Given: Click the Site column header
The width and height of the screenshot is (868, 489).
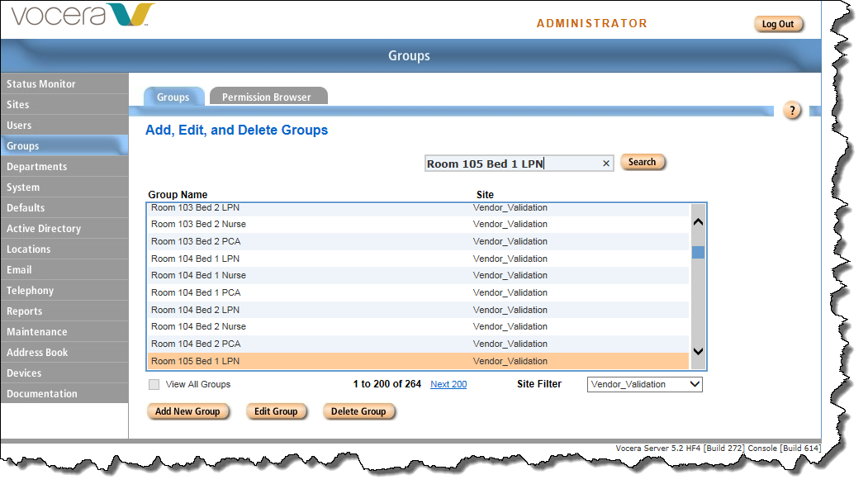Looking at the screenshot, I should pos(485,194).
